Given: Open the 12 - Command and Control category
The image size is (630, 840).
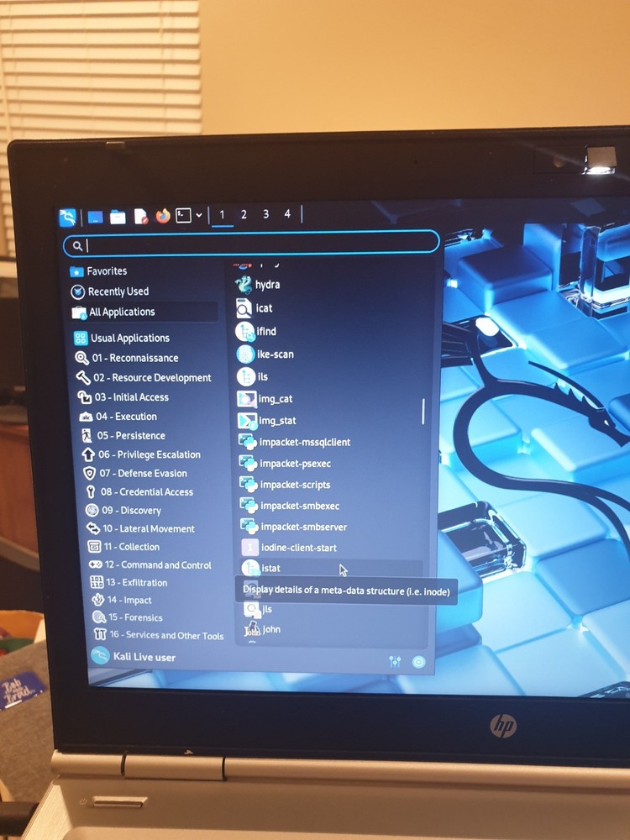Looking at the screenshot, I should tap(158, 564).
